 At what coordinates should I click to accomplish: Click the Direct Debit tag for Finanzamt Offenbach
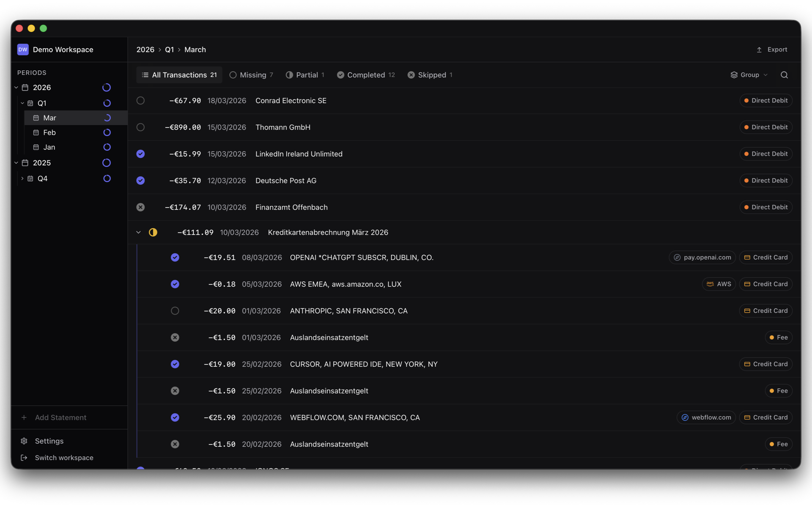coord(766,207)
